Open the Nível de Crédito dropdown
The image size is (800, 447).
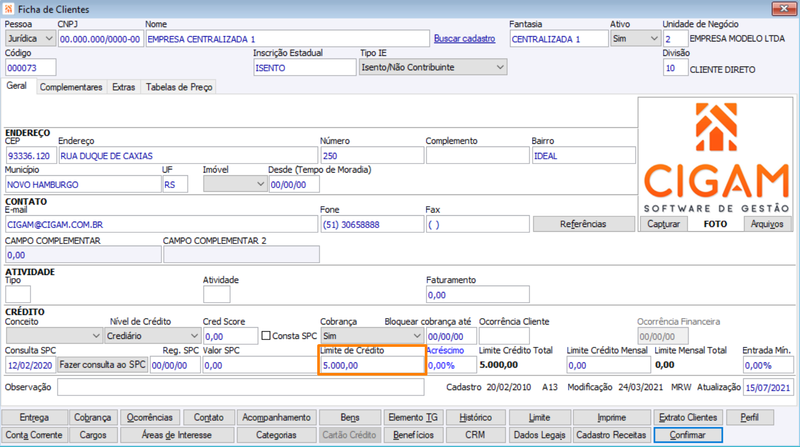coord(152,336)
